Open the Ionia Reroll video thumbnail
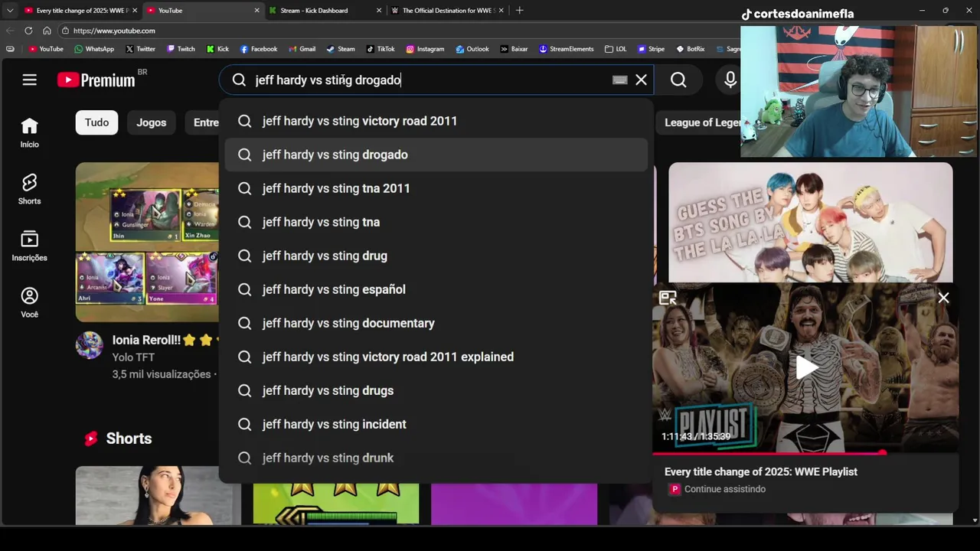This screenshot has width=980, height=551. pos(147,242)
